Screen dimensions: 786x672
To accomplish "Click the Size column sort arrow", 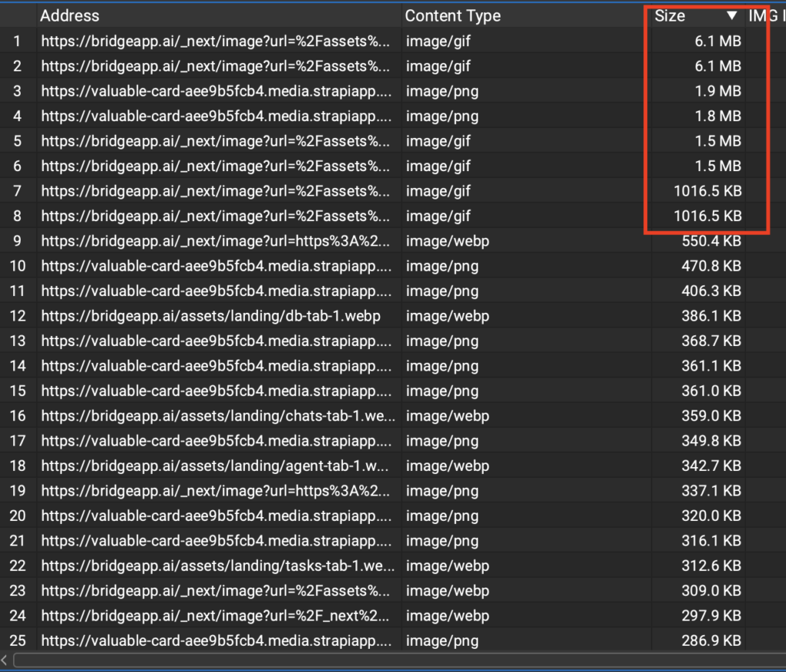I will pyautogui.click(x=732, y=15).
